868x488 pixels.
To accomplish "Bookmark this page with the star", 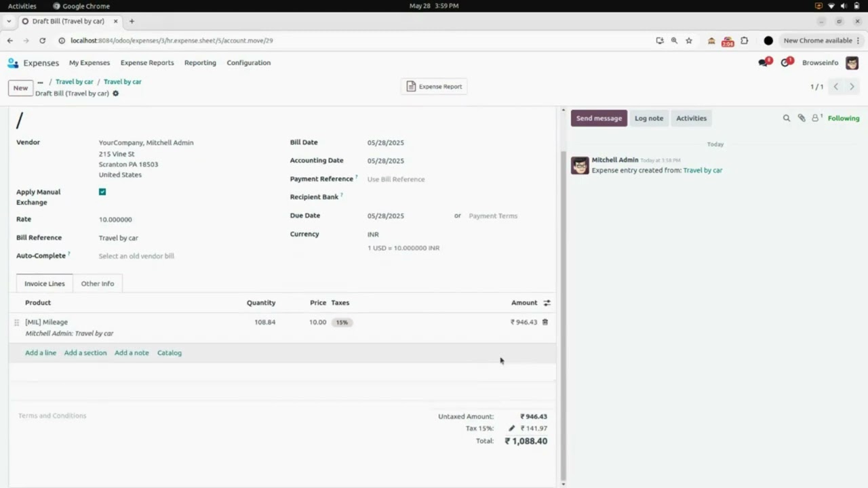I will click(x=689, y=41).
